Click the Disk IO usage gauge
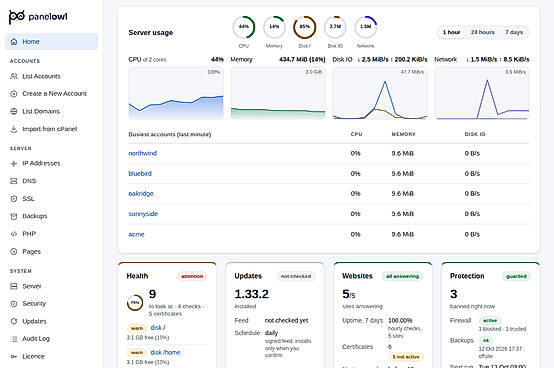Viewport: 554px width, 368px height. pos(335,27)
